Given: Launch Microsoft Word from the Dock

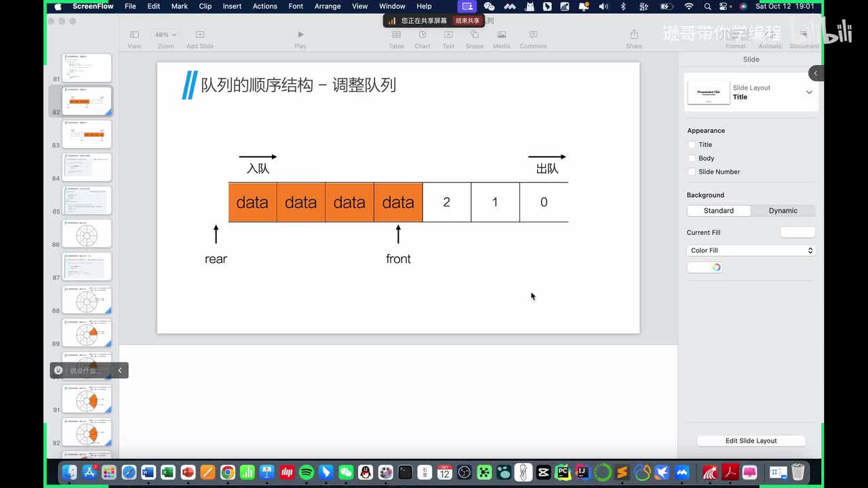Looking at the screenshot, I should 149,472.
